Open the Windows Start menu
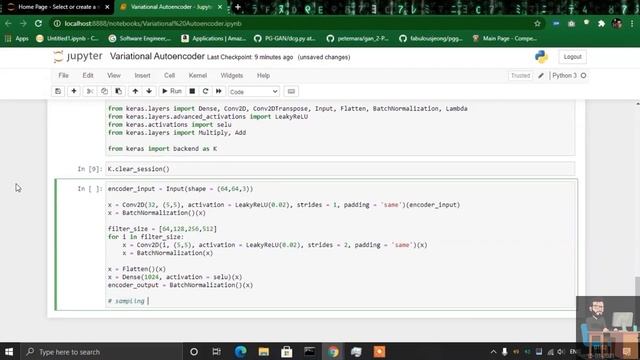 click(9, 351)
